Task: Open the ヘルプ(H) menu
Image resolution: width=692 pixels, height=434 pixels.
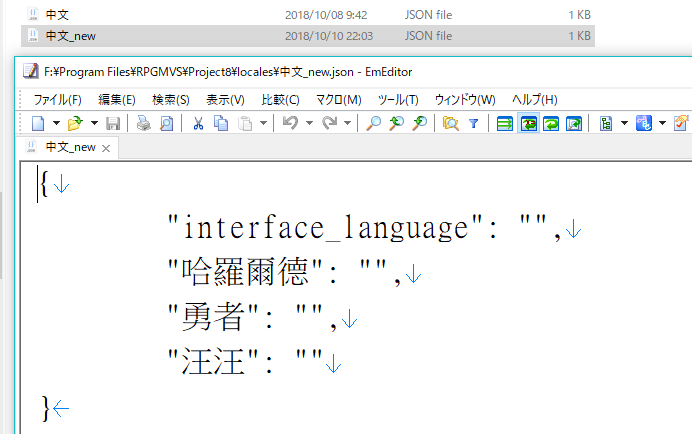Action: tap(534, 100)
